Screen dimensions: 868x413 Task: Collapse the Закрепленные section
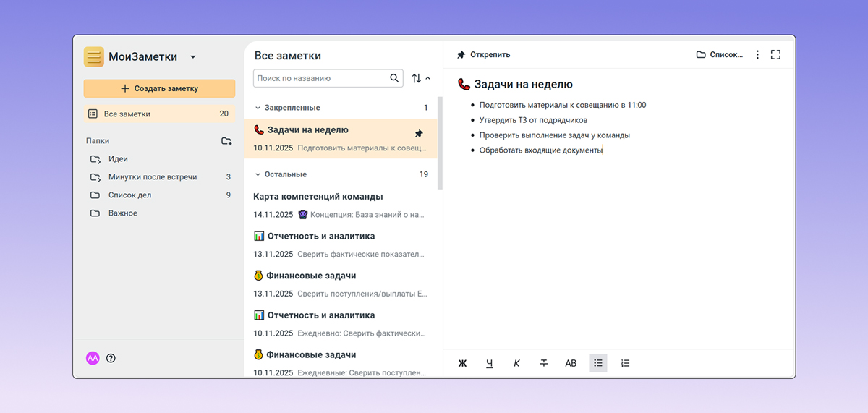(x=257, y=108)
